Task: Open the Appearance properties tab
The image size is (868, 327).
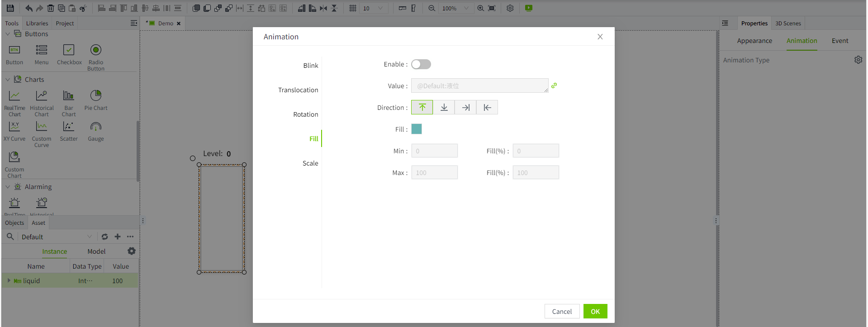Action: 754,41
